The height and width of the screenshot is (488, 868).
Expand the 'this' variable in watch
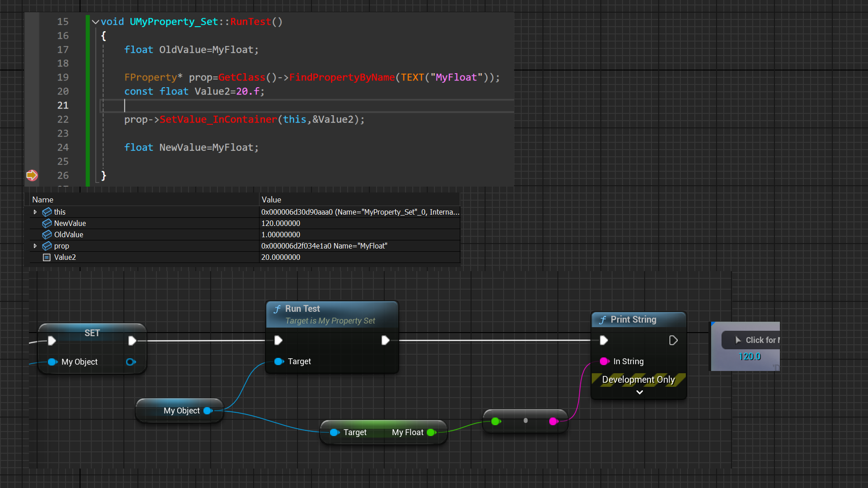(35, 212)
